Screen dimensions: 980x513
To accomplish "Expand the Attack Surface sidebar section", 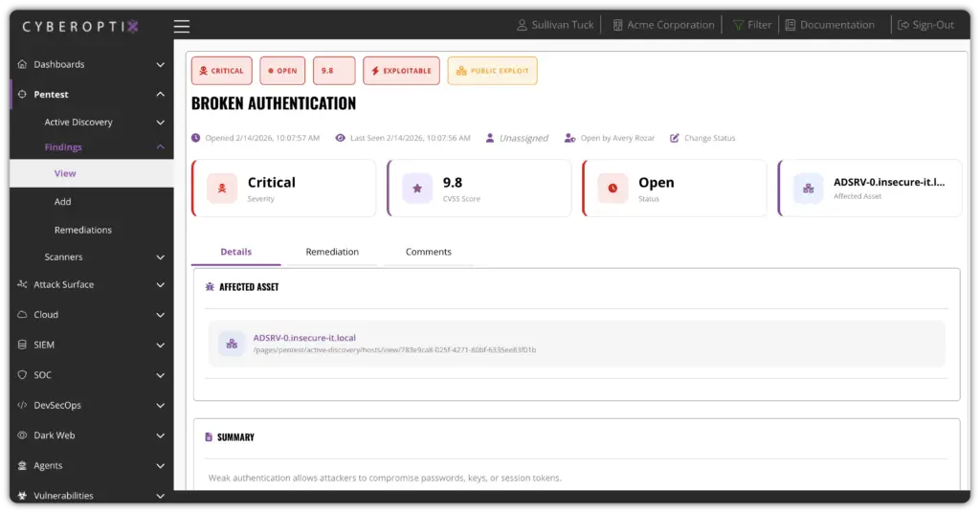I will point(160,284).
